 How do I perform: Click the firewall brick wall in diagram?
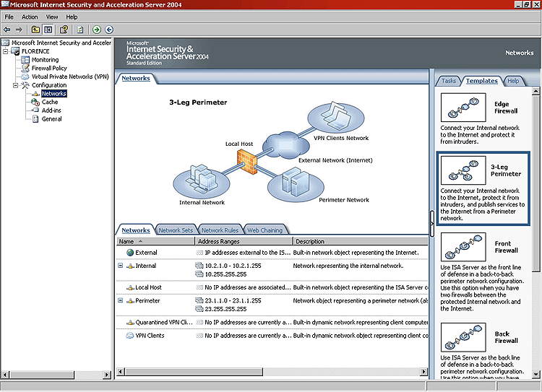tap(247, 162)
